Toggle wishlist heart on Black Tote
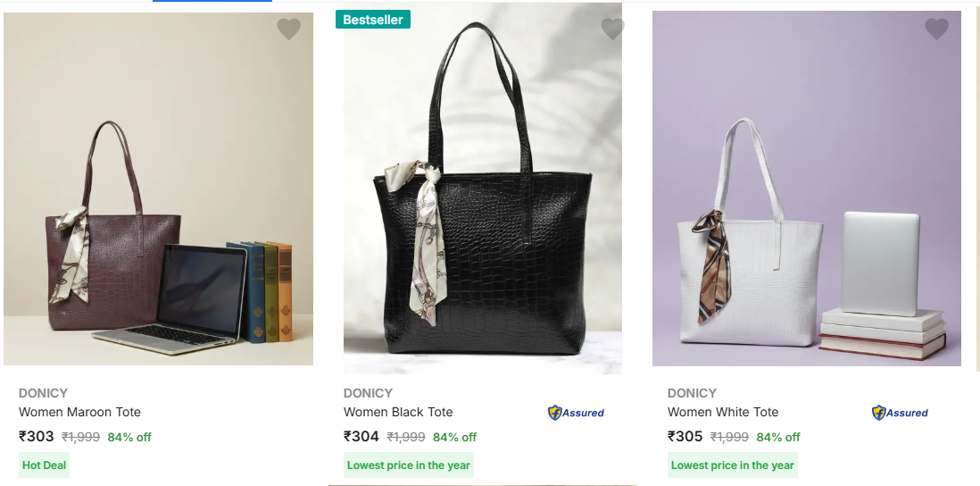Image resolution: width=980 pixels, height=486 pixels. [x=612, y=29]
